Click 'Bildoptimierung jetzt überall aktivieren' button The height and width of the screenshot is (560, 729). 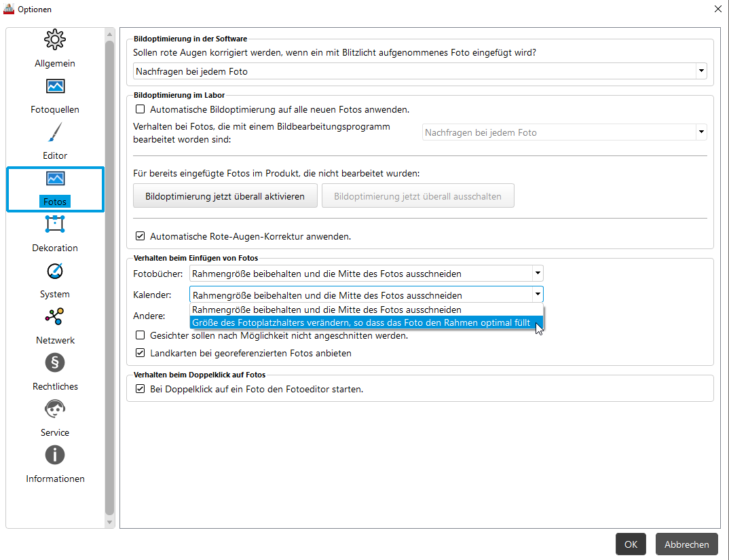pyautogui.click(x=225, y=196)
